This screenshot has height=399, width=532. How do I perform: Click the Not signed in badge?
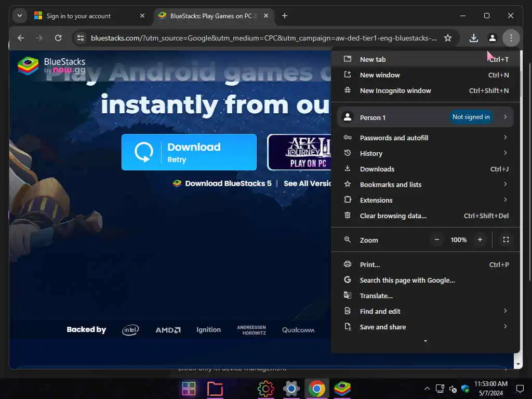(471, 117)
